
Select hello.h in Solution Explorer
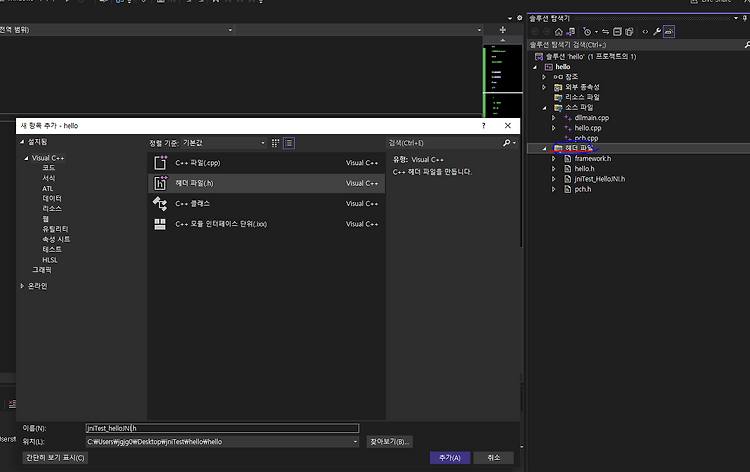584,169
